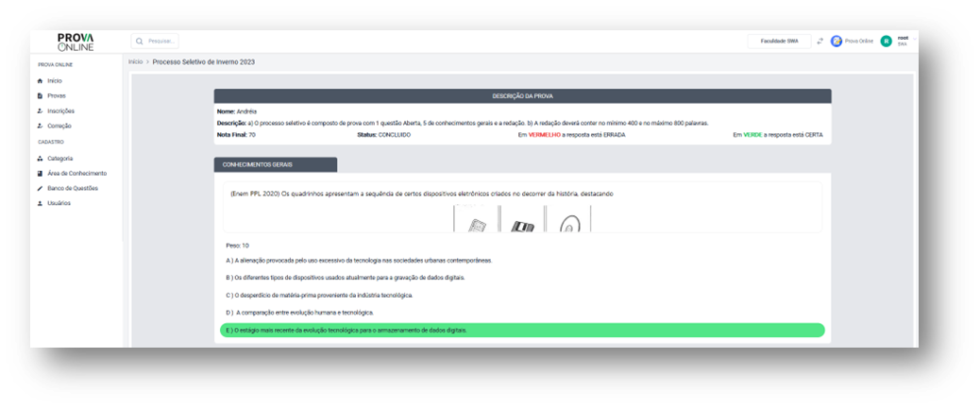Select answer C about desperdício de matéria-prima
The width and height of the screenshot is (980, 409).
click(319, 295)
